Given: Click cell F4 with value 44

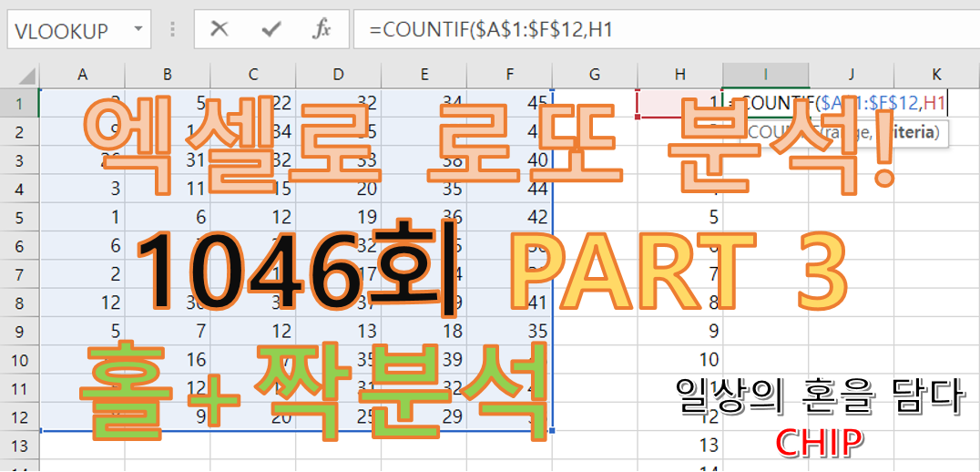Looking at the screenshot, I should coord(509,189).
